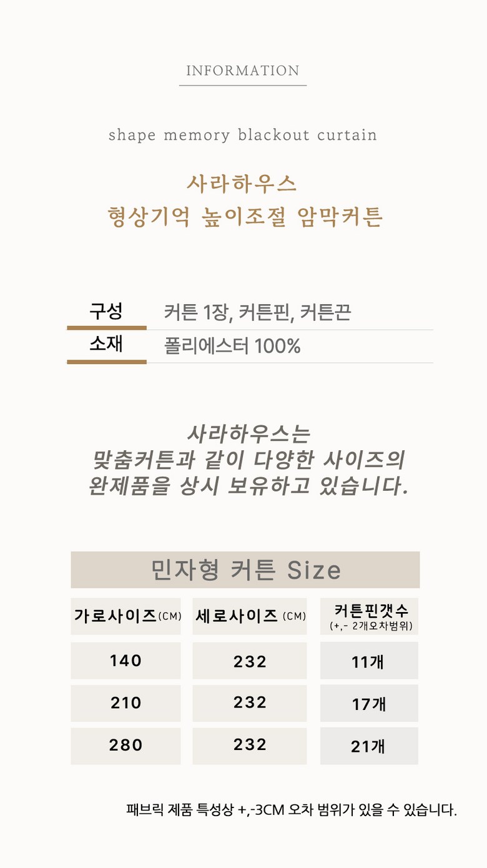Screen dimensions: 487x868
Task: Click the 구성 row label
Action: pos(106,311)
